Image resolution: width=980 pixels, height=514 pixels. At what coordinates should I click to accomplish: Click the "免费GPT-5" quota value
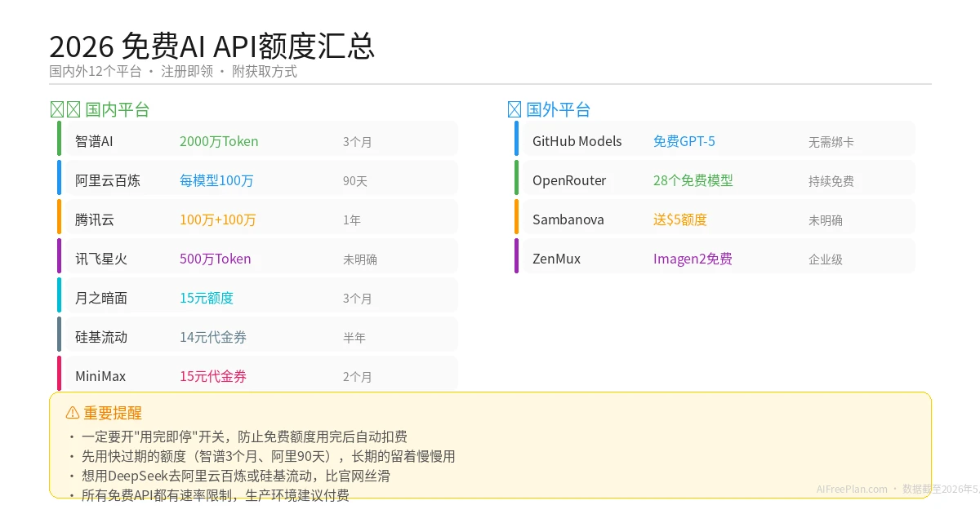click(x=684, y=141)
